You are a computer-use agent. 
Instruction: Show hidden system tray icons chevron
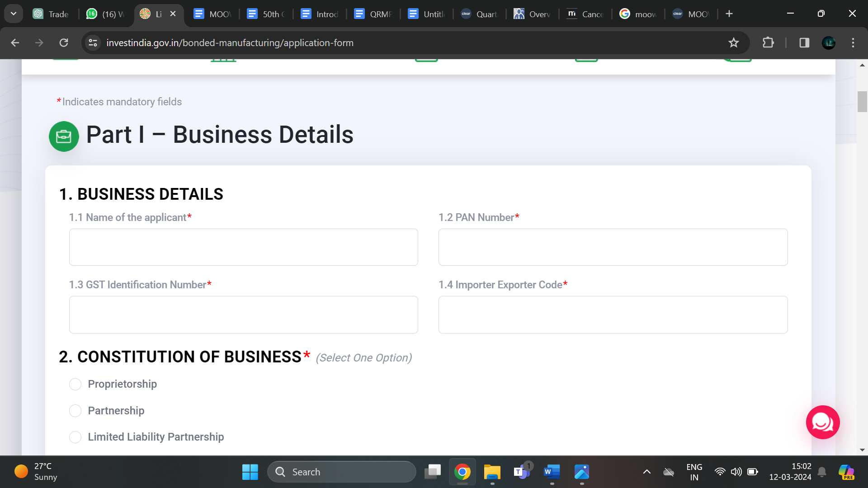[x=646, y=472]
